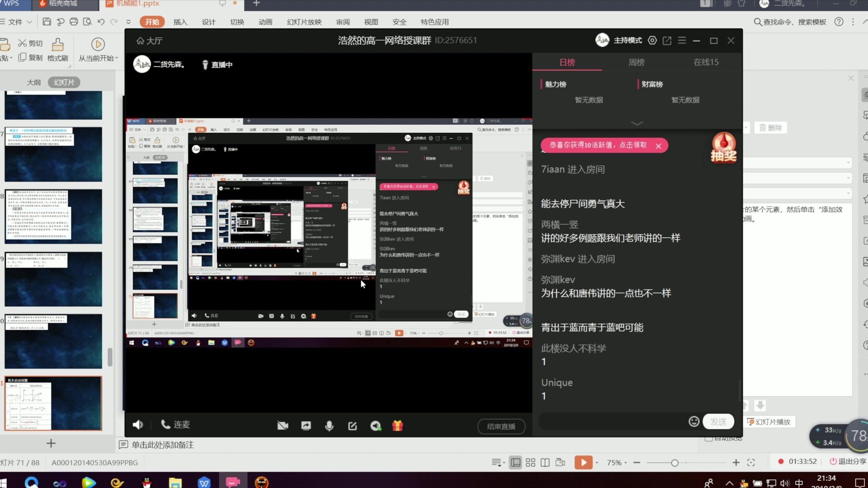This screenshot has height=488, width=868.
Task: Click the 抽奖 lottery icon
Action: (x=723, y=147)
